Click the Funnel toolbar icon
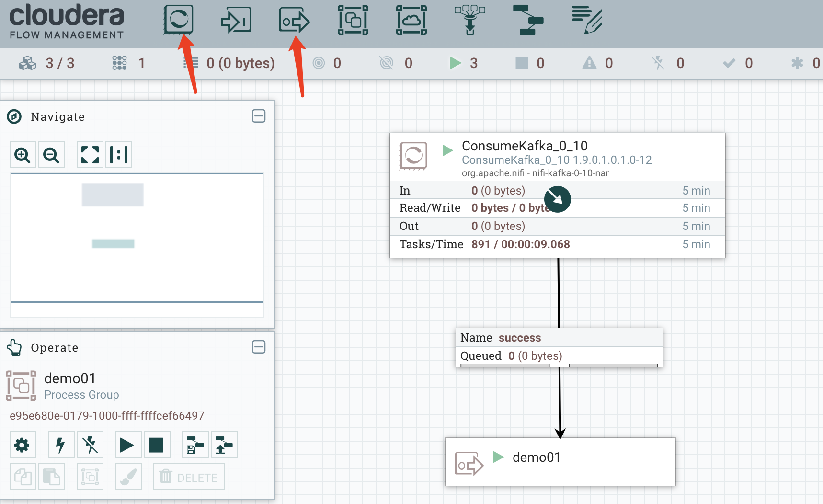 (470, 20)
